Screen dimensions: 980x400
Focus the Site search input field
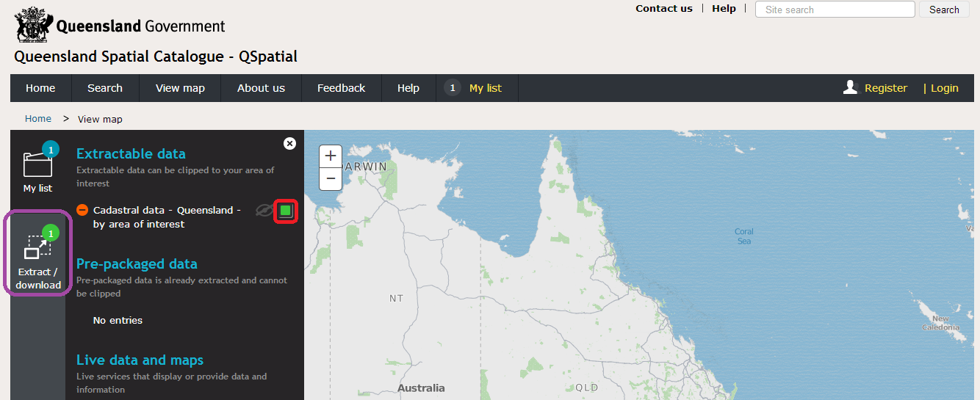(x=835, y=10)
